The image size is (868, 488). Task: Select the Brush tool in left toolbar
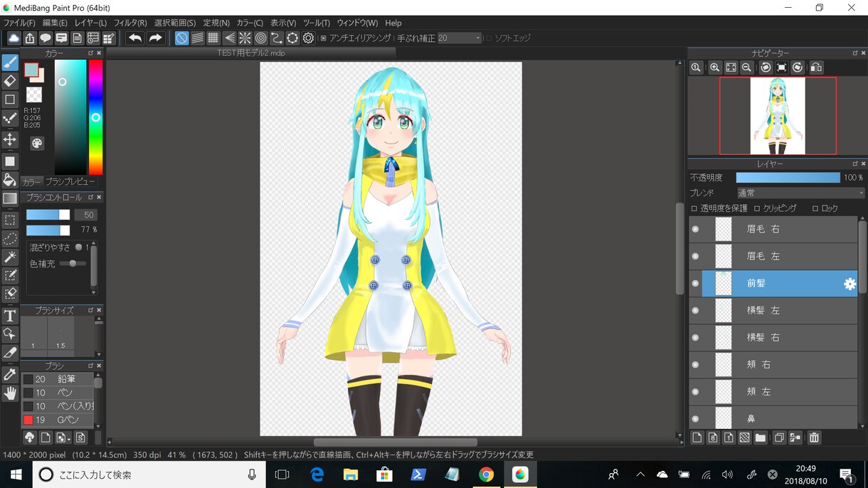pos(10,63)
